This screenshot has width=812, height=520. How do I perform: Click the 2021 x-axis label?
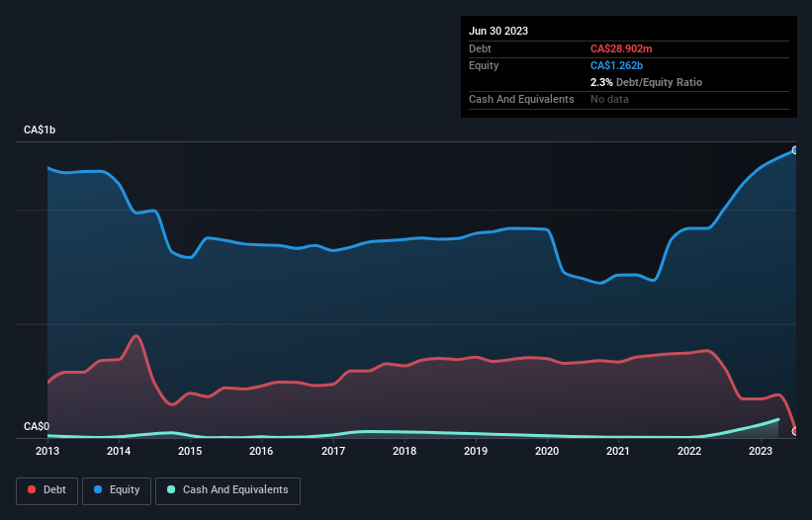coord(618,451)
